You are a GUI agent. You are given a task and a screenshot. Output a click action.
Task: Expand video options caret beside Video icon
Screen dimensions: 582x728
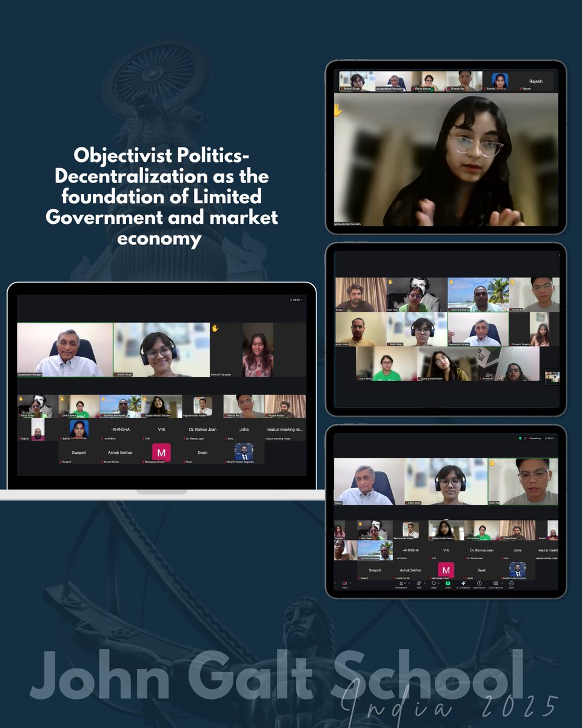[350, 583]
